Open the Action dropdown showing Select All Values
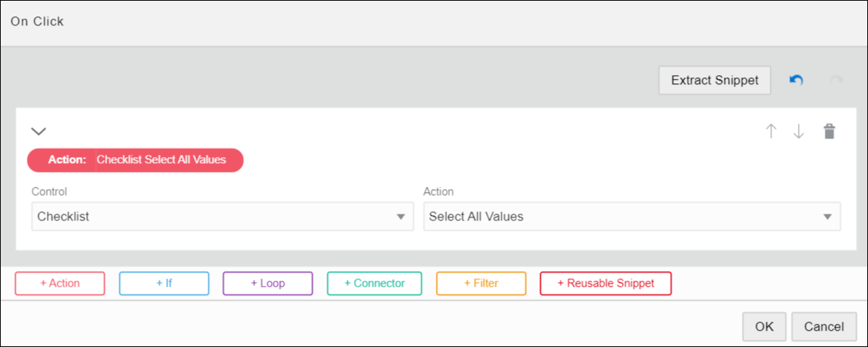868x347 pixels. tap(632, 217)
